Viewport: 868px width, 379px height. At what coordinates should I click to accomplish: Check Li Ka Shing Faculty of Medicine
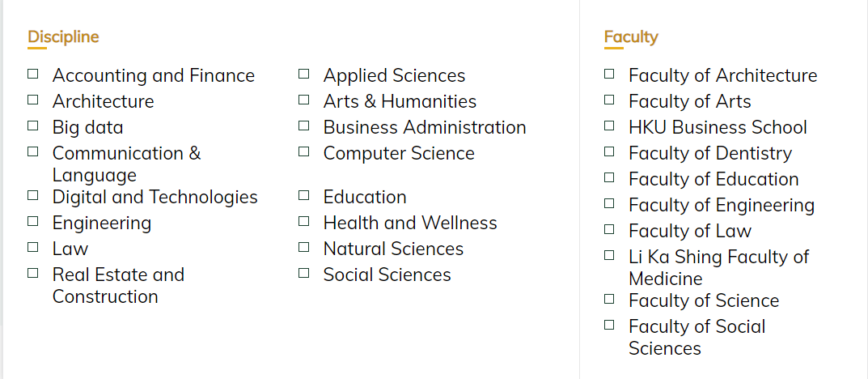[609, 255]
